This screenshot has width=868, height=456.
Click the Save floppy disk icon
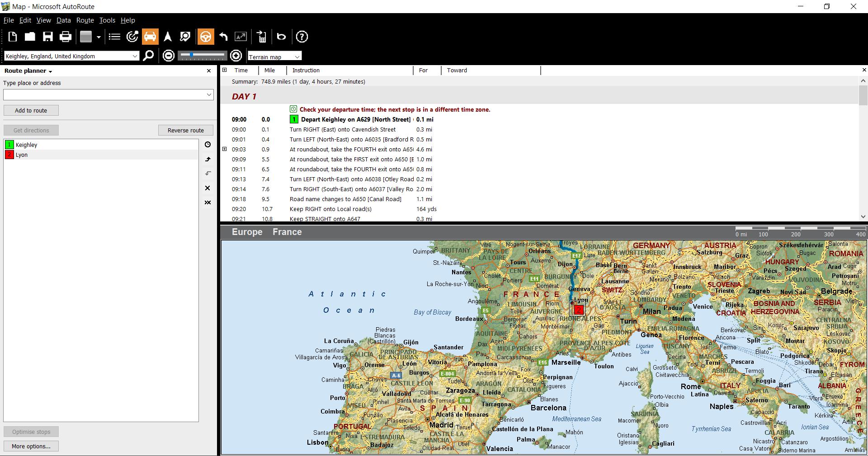click(47, 37)
